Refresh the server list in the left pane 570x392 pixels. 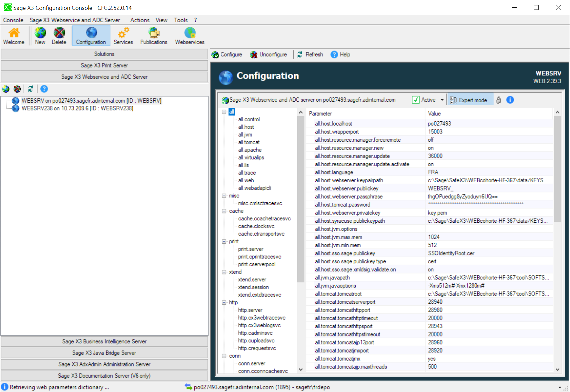pyautogui.click(x=30, y=89)
